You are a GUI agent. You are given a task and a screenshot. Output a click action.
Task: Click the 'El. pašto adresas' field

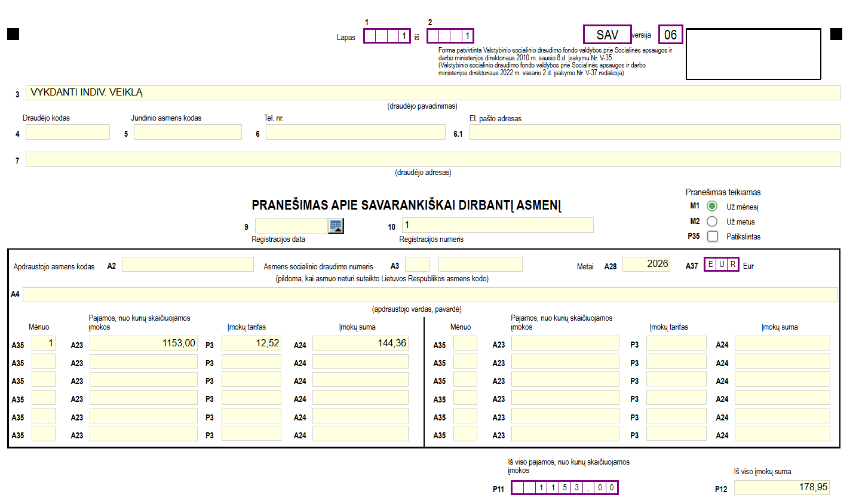coord(655,132)
